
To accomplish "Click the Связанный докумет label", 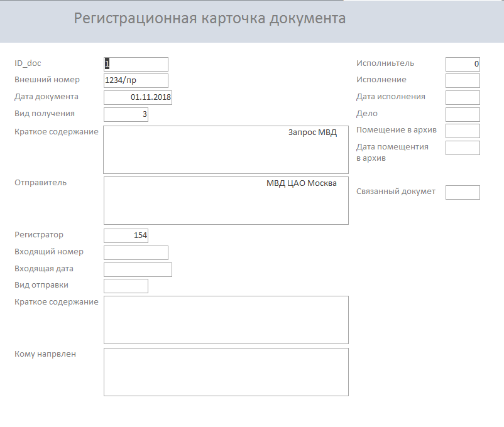I will (396, 192).
